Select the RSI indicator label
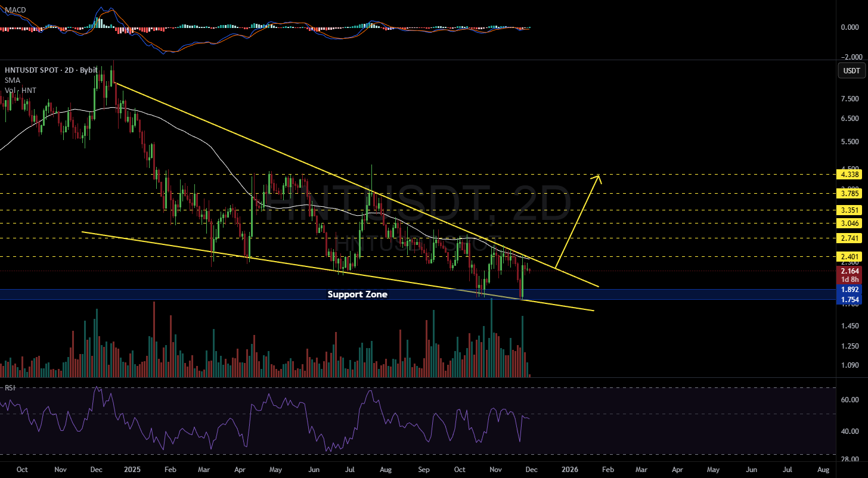This screenshot has height=478, width=868. [x=10, y=387]
